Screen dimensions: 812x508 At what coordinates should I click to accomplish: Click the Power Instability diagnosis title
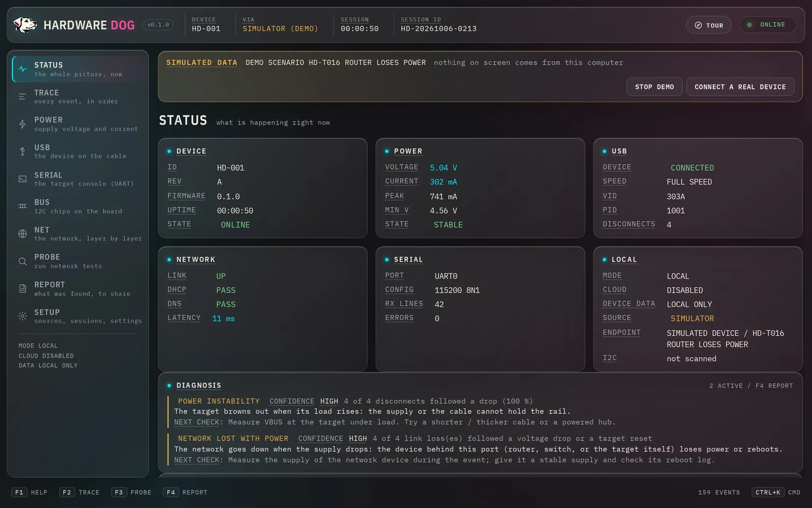tap(219, 401)
